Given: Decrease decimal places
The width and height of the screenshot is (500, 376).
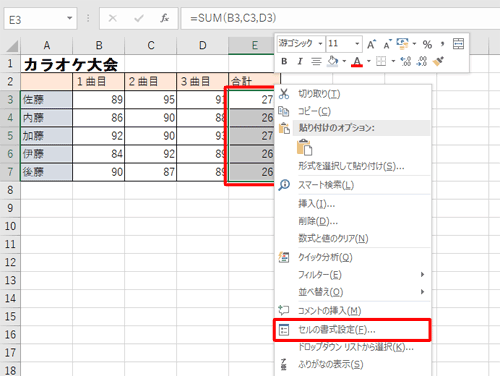Looking at the screenshot, I should click(x=422, y=61).
